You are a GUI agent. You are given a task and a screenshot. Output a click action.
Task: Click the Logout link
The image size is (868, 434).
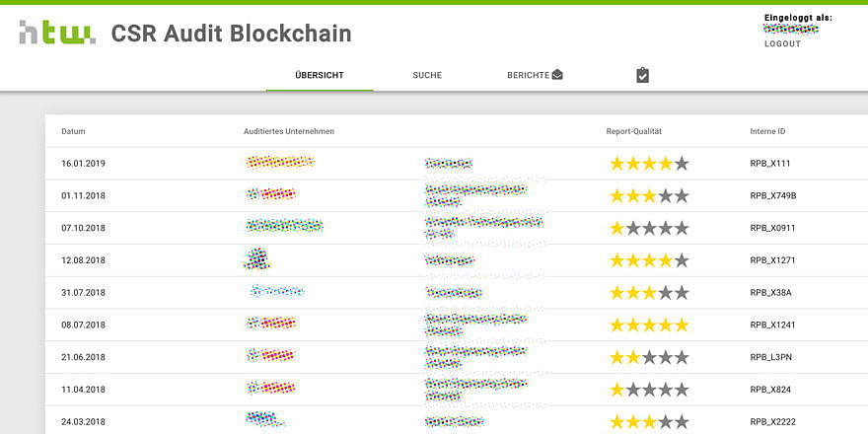[x=782, y=44]
